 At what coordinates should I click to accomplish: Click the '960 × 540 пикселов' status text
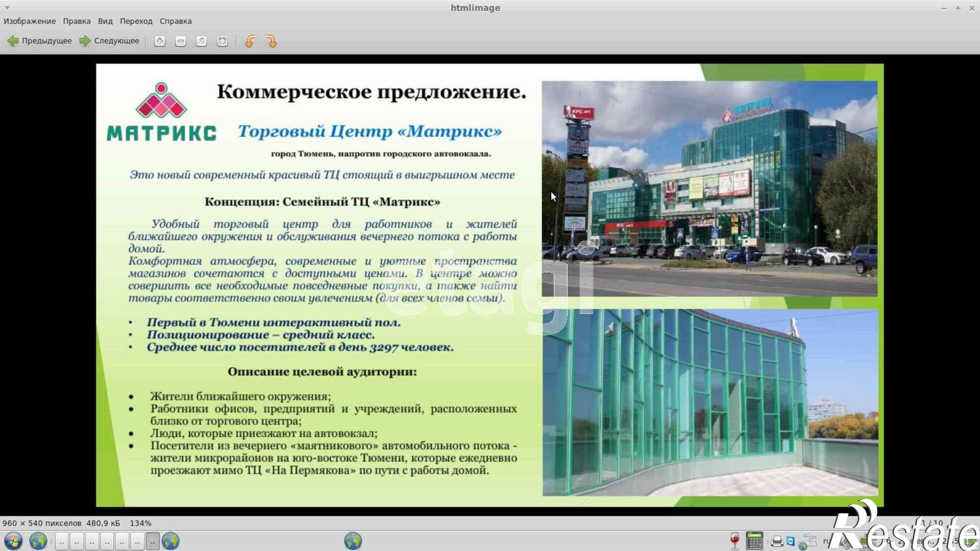(x=42, y=523)
